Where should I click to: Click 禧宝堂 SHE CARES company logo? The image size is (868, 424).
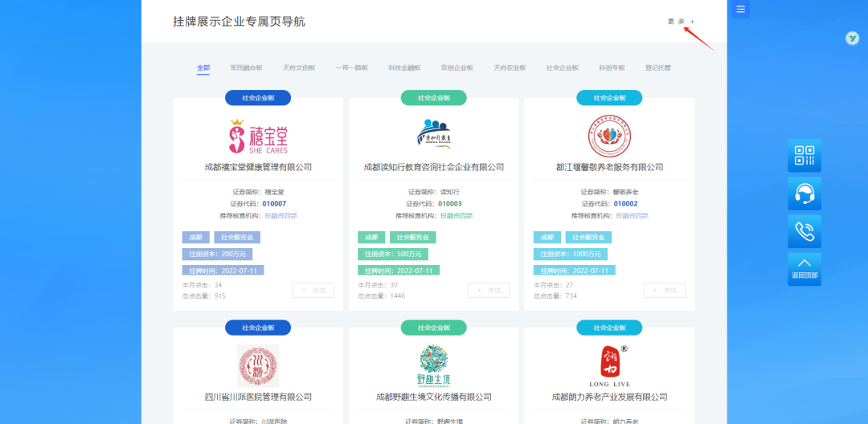tap(258, 137)
